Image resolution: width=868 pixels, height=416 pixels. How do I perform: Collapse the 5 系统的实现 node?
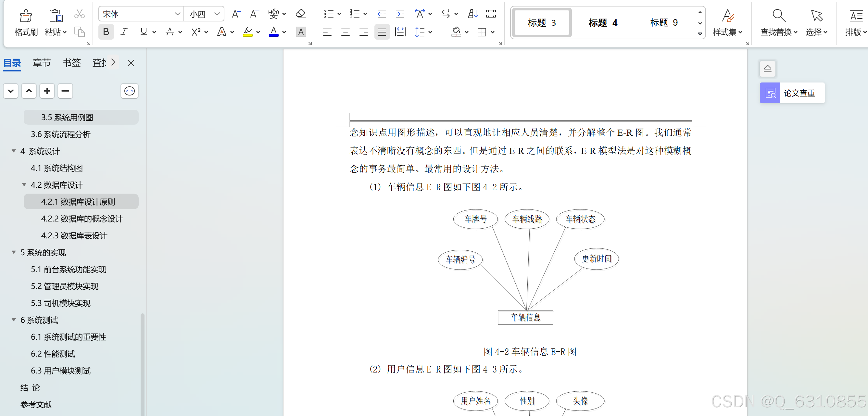[14, 252]
